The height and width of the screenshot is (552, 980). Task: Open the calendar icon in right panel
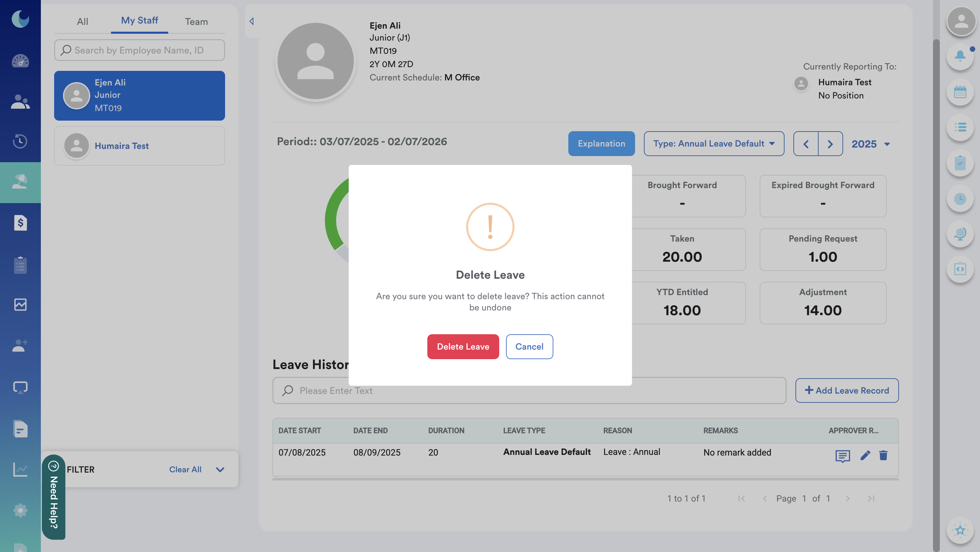pyautogui.click(x=960, y=92)
